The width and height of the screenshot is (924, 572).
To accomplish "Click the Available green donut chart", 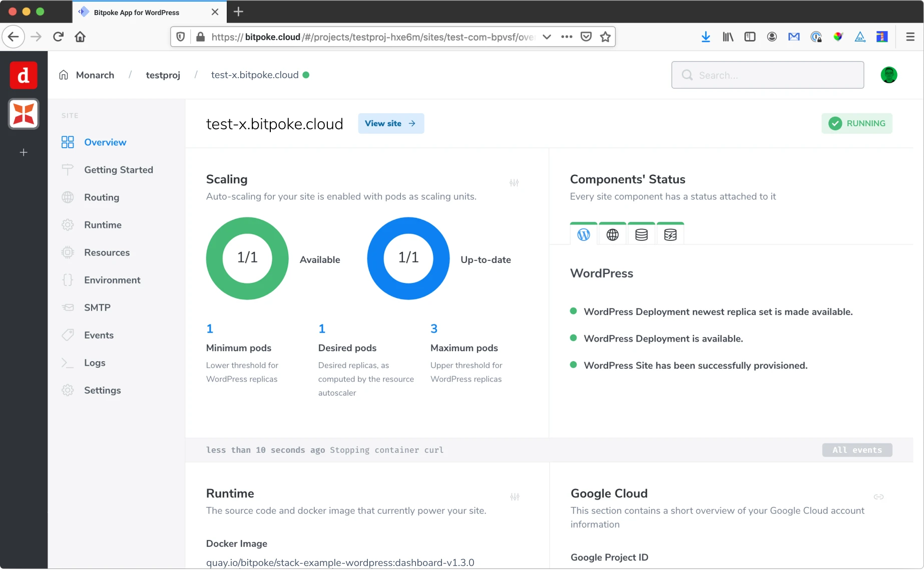I will click(247, 258).
